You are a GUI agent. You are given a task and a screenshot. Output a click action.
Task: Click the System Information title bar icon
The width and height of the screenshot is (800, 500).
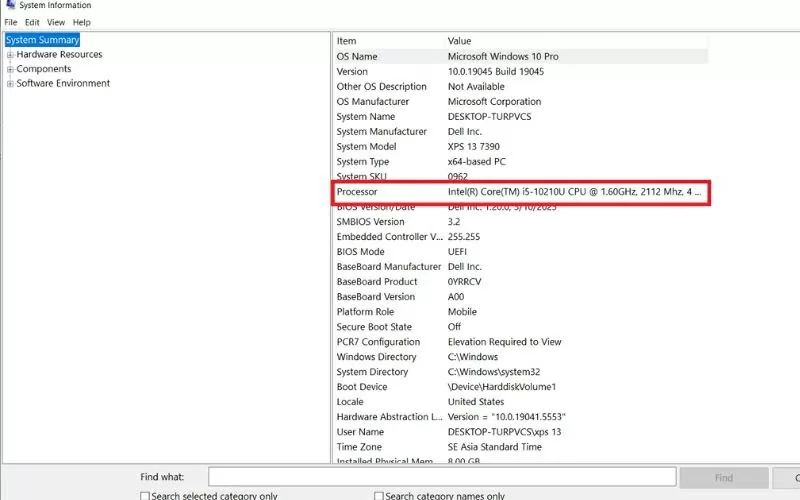pos(9,5)
